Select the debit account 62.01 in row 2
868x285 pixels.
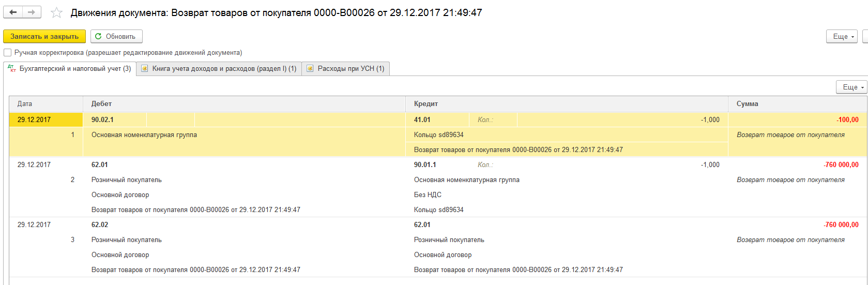coord(100,164)
